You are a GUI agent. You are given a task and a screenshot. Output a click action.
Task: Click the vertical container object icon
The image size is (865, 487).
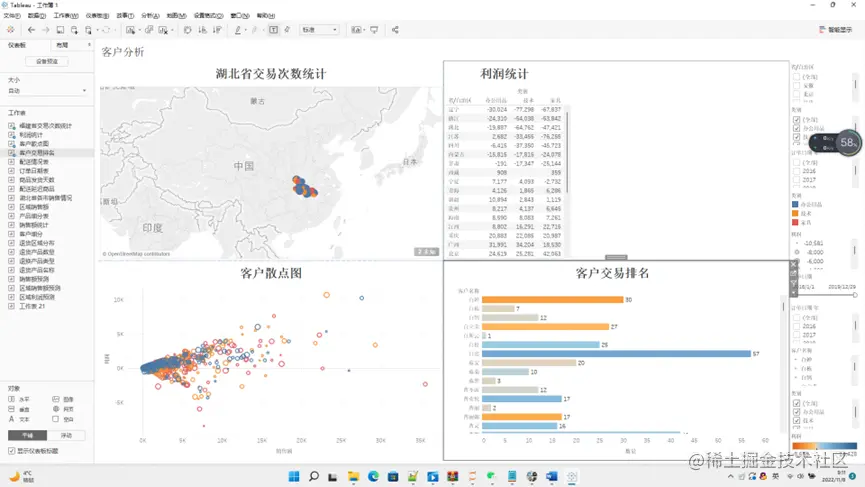click(12, 409)
